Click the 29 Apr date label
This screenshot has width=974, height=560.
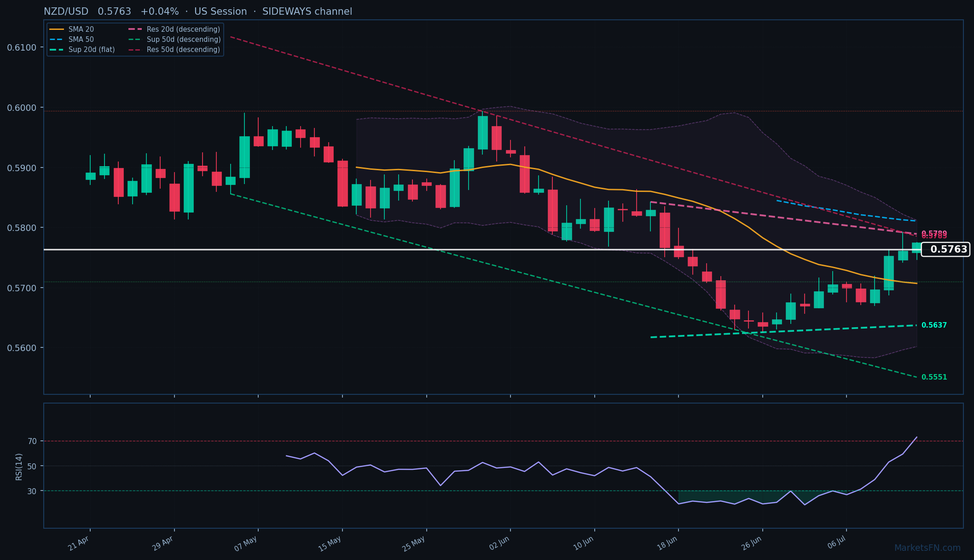[x=163, y=543]
